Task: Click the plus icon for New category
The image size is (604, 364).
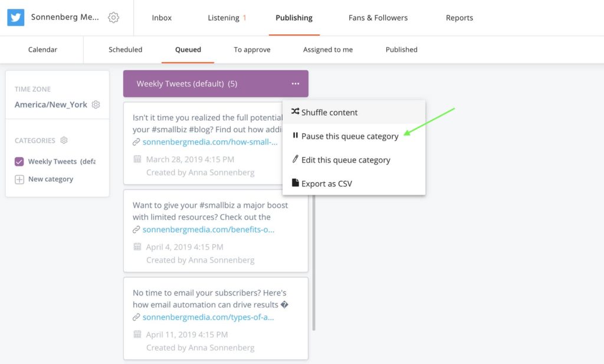Action: coord(19,179)
